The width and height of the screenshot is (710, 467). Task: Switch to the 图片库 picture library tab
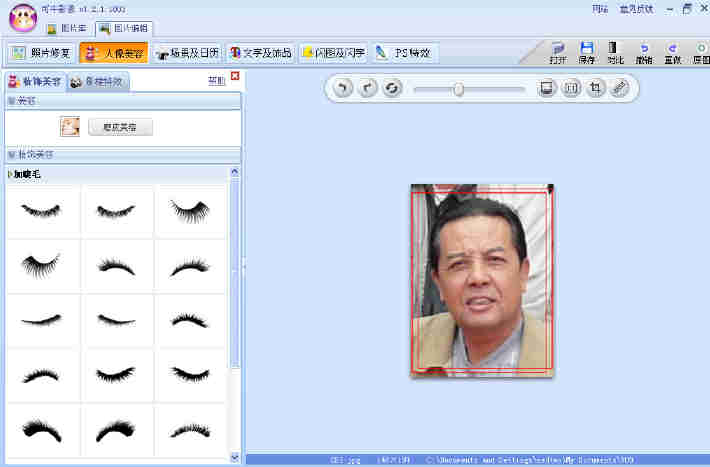[66, 29]
